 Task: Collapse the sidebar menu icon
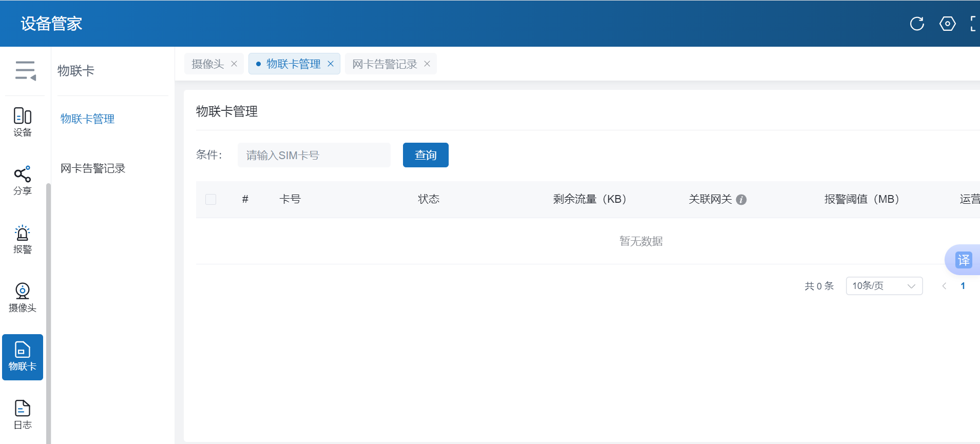25,70
